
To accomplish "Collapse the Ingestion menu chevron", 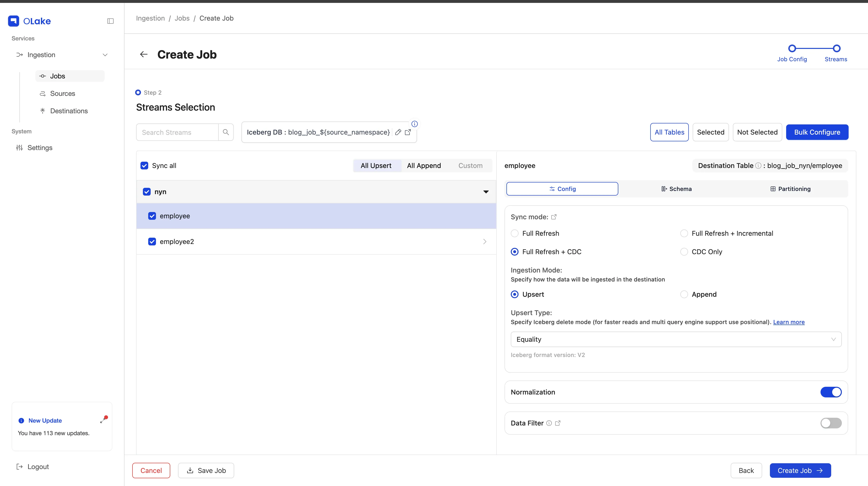I will pos(105,54).
